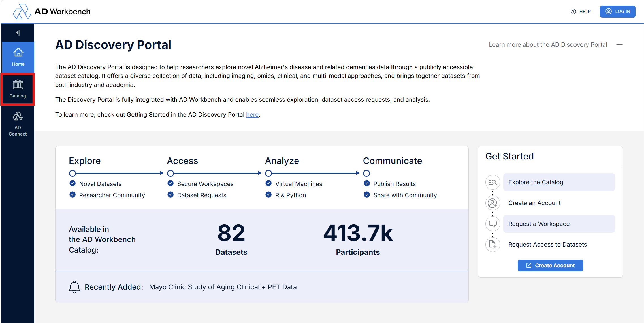Click the Request a Workspace chat icon
The image size is (644, 323).
(x=492, y=224)
